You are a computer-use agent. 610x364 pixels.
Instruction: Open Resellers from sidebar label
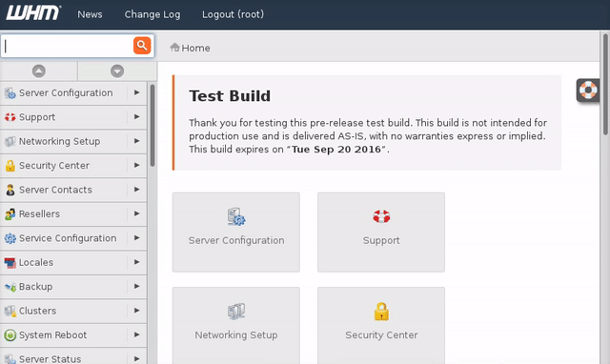[39, 213]
